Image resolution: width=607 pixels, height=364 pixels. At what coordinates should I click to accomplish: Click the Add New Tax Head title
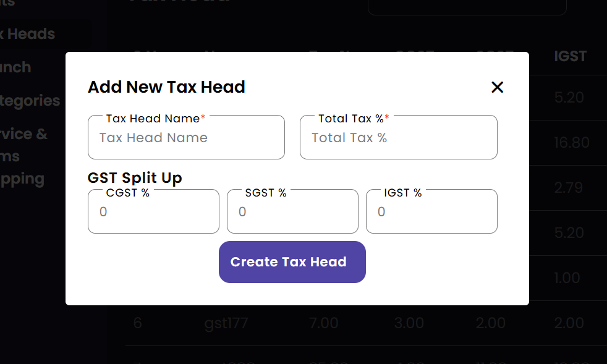[x=166, y=87]
